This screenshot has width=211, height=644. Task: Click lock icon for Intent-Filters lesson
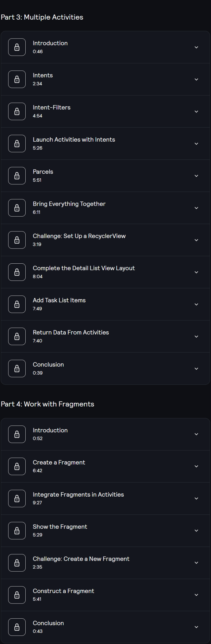coord(17,111)
